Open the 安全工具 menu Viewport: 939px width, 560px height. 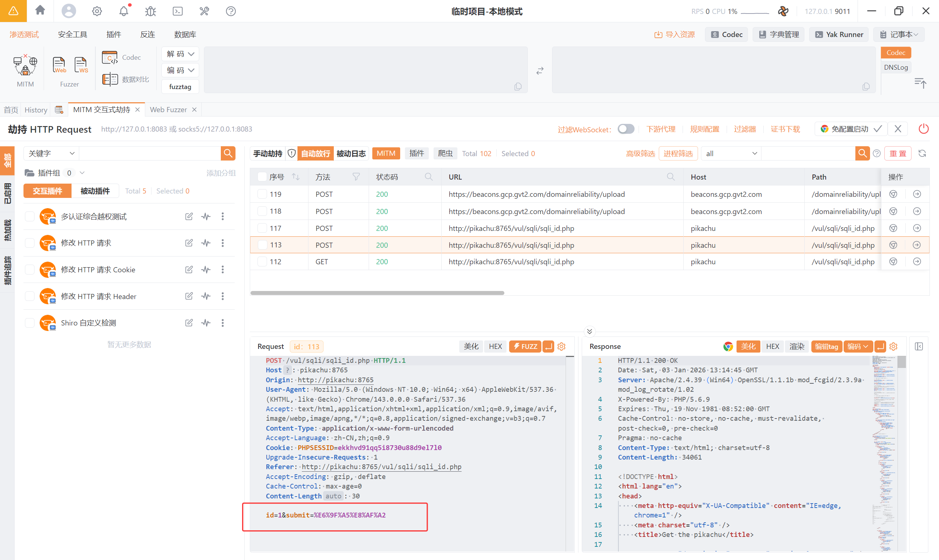[x=73, y=34]
